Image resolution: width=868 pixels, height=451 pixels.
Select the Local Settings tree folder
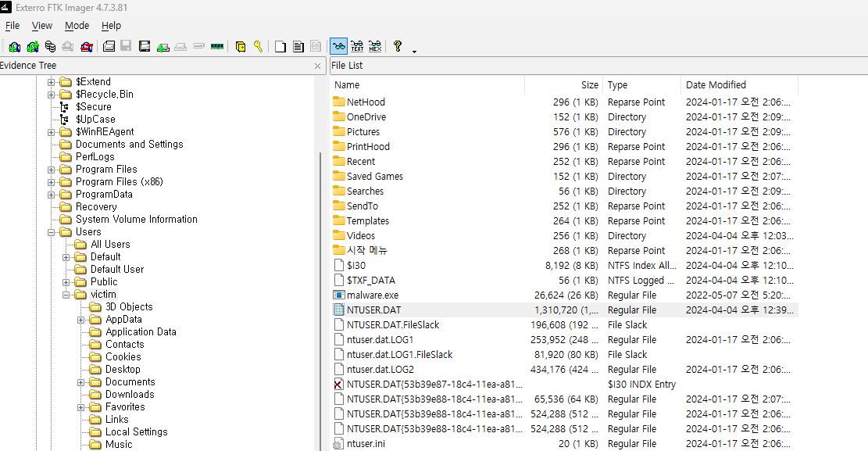[x=136, y=432]
